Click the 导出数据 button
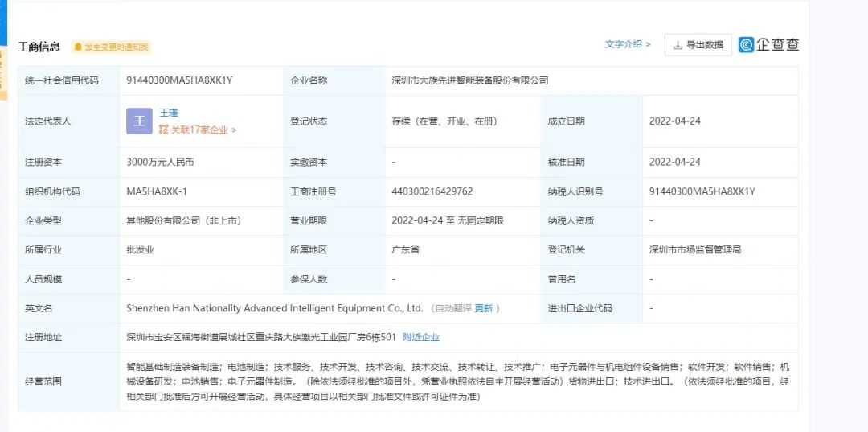This screenshot has width=868, height=432. pyautogui.click(x=698, y=45)
